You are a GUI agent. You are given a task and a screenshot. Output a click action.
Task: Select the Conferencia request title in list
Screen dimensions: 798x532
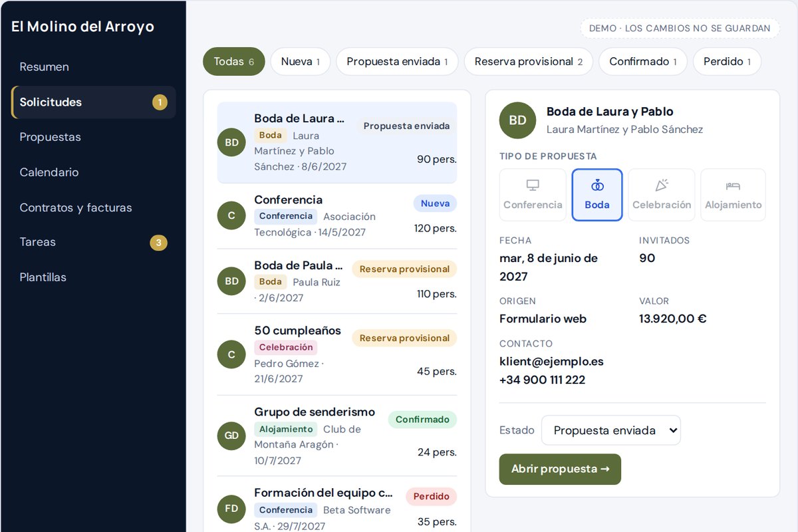coord(288,199)
